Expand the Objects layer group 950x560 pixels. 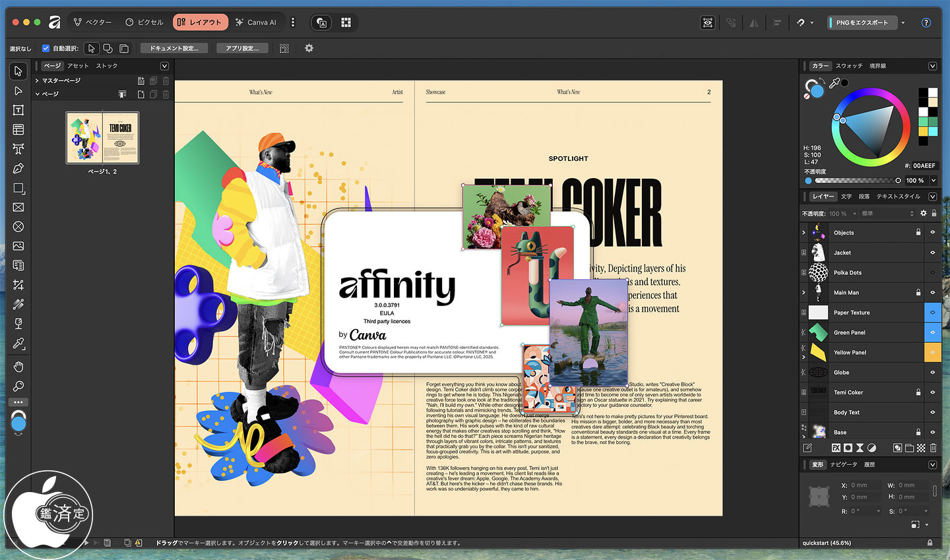pos(804,233)
